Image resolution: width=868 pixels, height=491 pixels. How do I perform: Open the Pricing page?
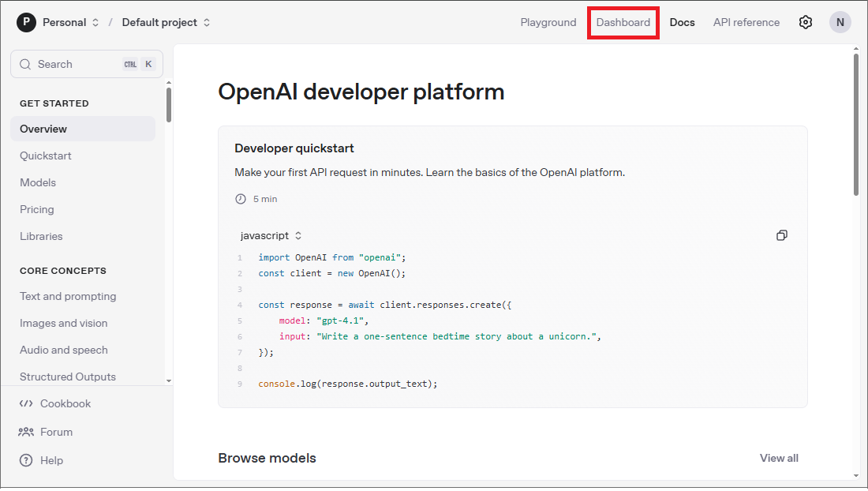click(37, 209)
